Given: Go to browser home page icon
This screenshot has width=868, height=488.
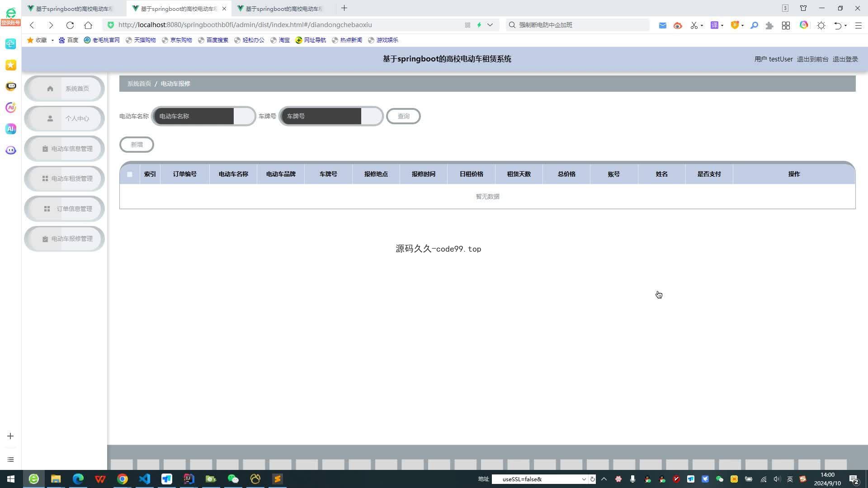Looking at the screenshot, I should [x=88, y=25].
